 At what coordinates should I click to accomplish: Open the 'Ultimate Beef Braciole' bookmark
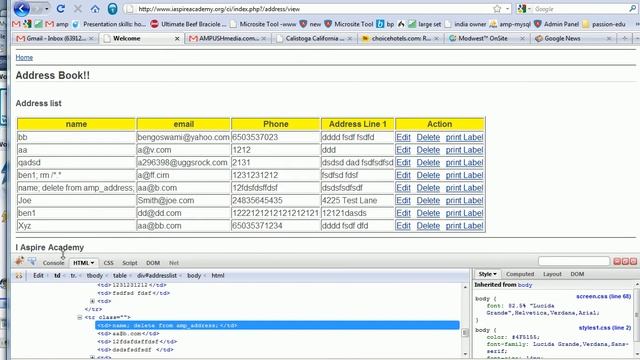tap(188, 24)
